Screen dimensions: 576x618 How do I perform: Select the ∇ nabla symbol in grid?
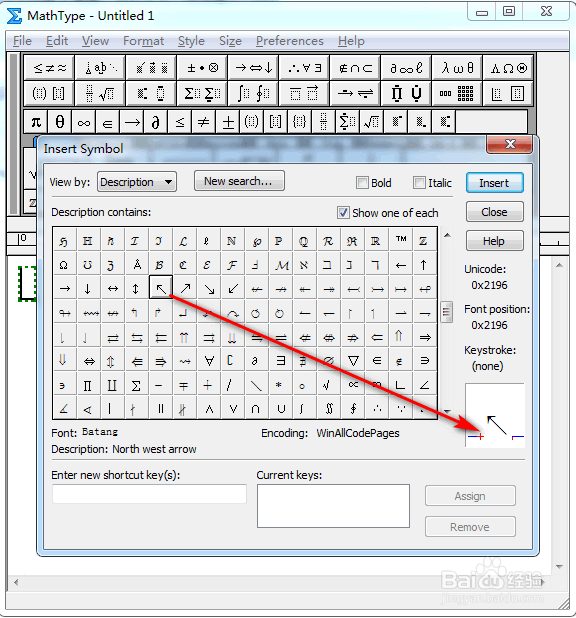click(x=353, y=361)
